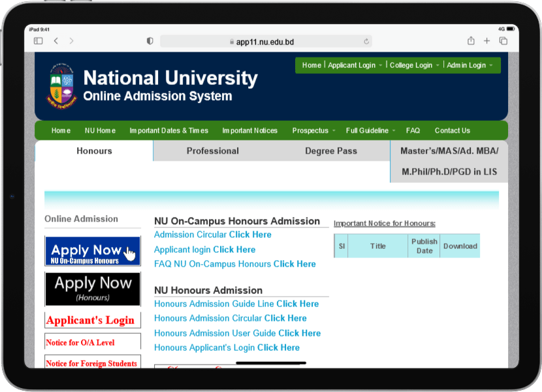Open the Share icon in toolbar
The width and height of the screenshot is (542, 392).
pos(471,41)
